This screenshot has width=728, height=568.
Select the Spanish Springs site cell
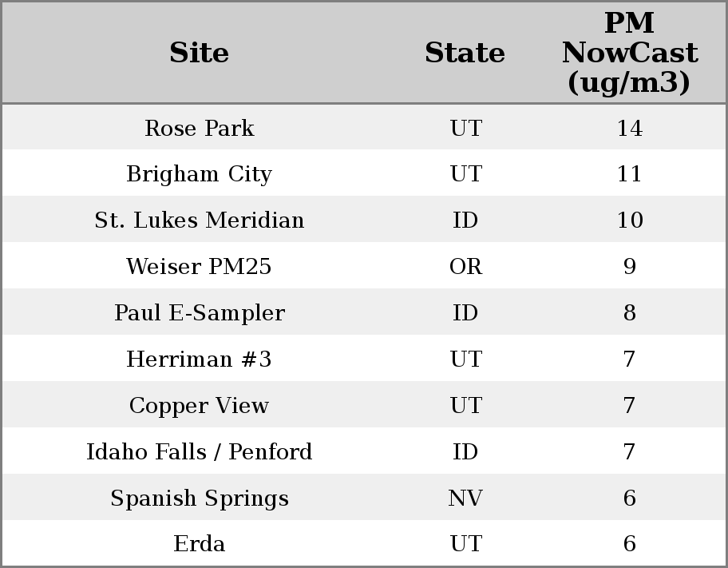click(199, 498)
